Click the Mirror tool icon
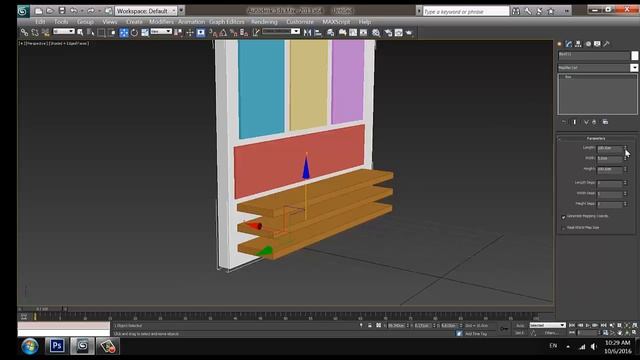640x360 pixels. pyautogui.click(x=307, y=33)
